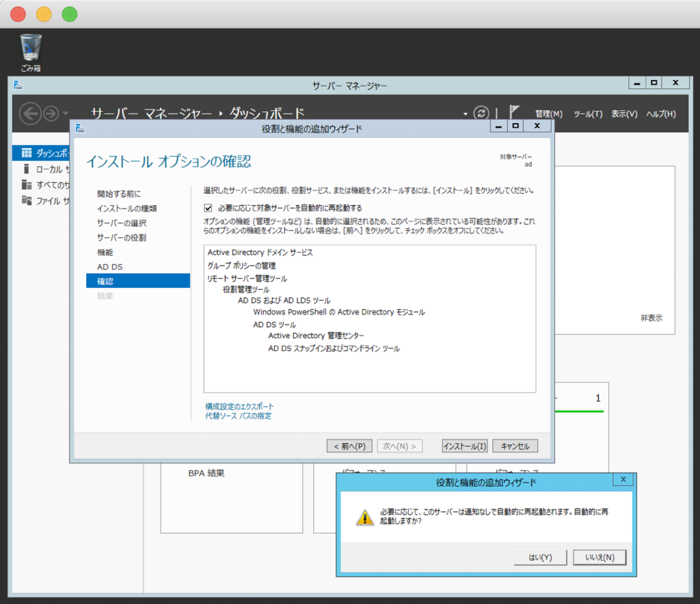Image resolution: width=700 pixels, height=604 pixels.
Task: Click the all servers icon in sidebar
Action: tap(27, 185)
